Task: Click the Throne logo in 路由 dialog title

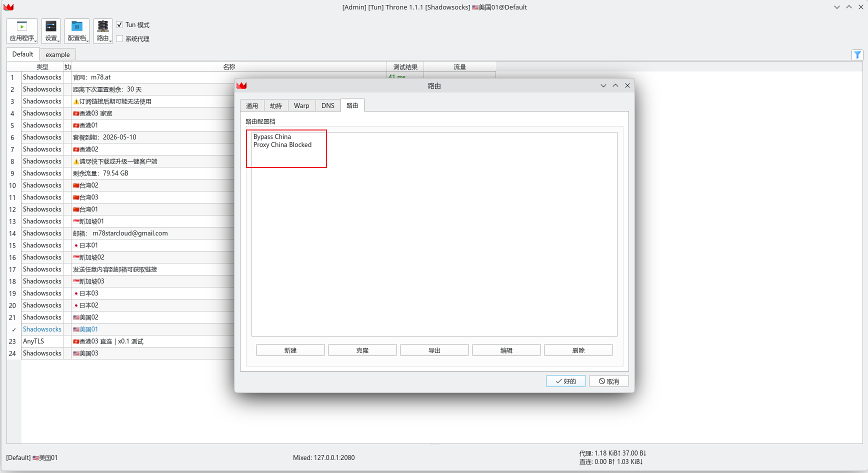Action: tap(242, 85)
